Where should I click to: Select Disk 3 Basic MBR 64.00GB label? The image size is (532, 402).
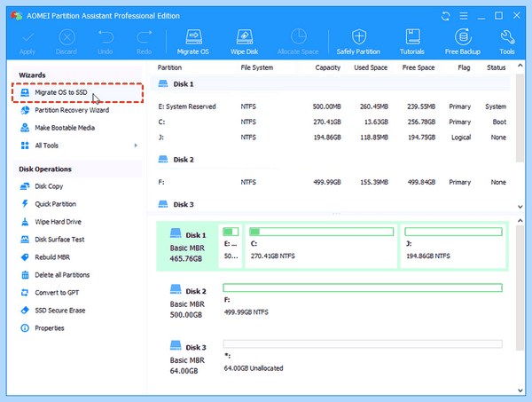pyautogui.click(x=188, y=359)
